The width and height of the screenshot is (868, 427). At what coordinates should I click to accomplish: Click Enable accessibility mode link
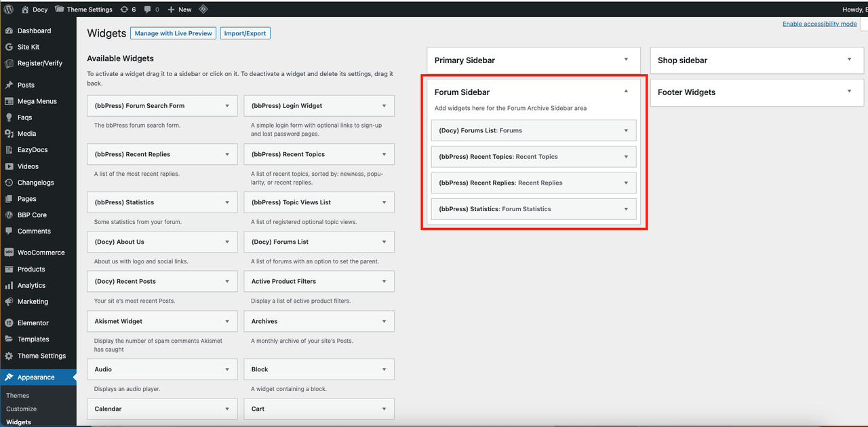(820, 24)
